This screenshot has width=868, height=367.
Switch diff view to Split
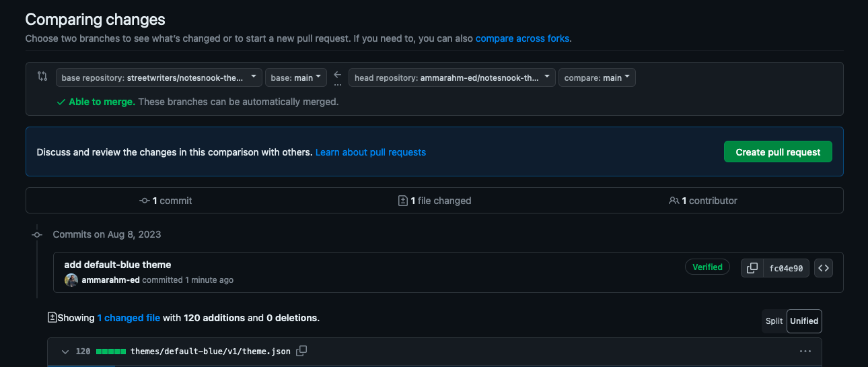tap(774, 321)
